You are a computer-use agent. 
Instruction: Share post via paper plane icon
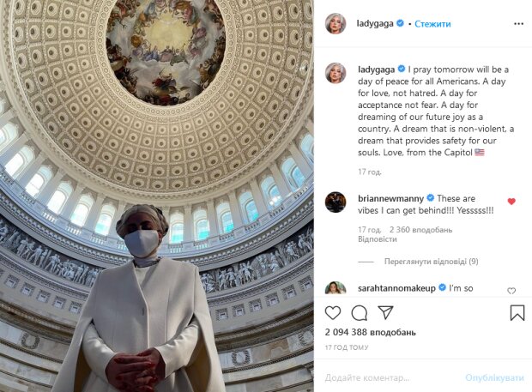[x=385, y=312]
